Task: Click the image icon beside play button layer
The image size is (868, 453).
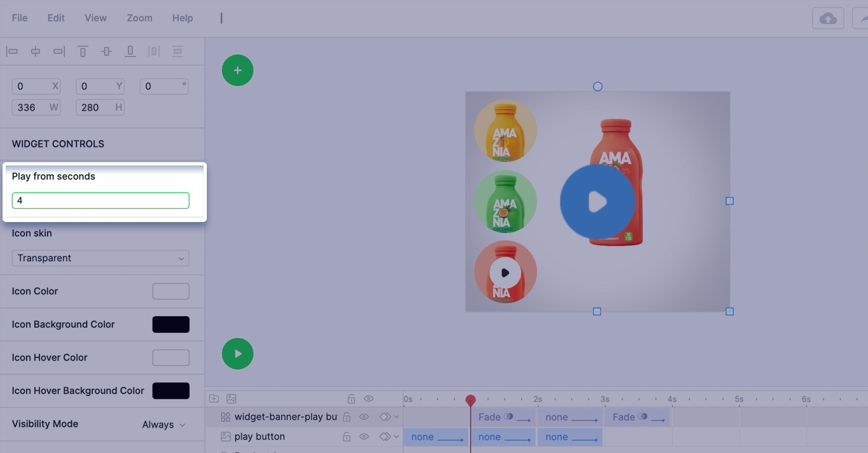Action: (225, 437)
